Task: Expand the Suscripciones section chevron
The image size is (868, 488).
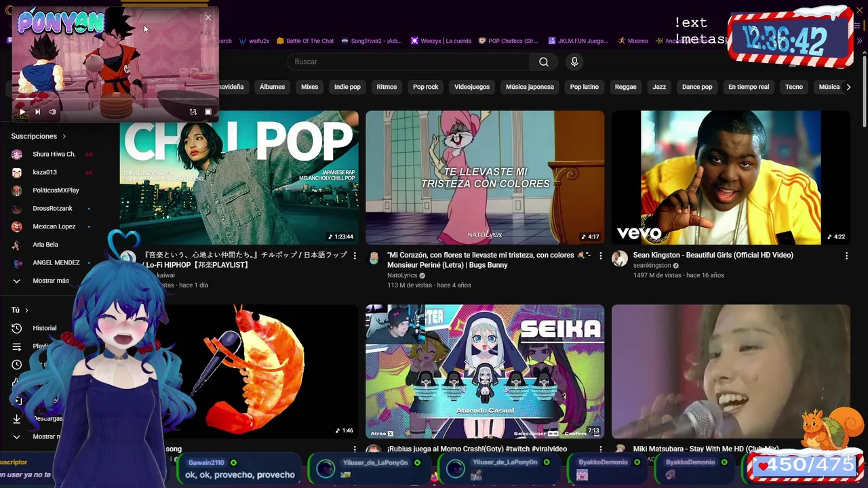Action: pos(64,136)
